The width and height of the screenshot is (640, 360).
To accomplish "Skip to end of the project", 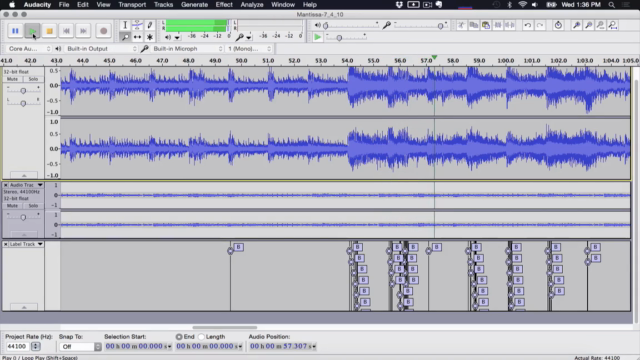I will 84,31.
